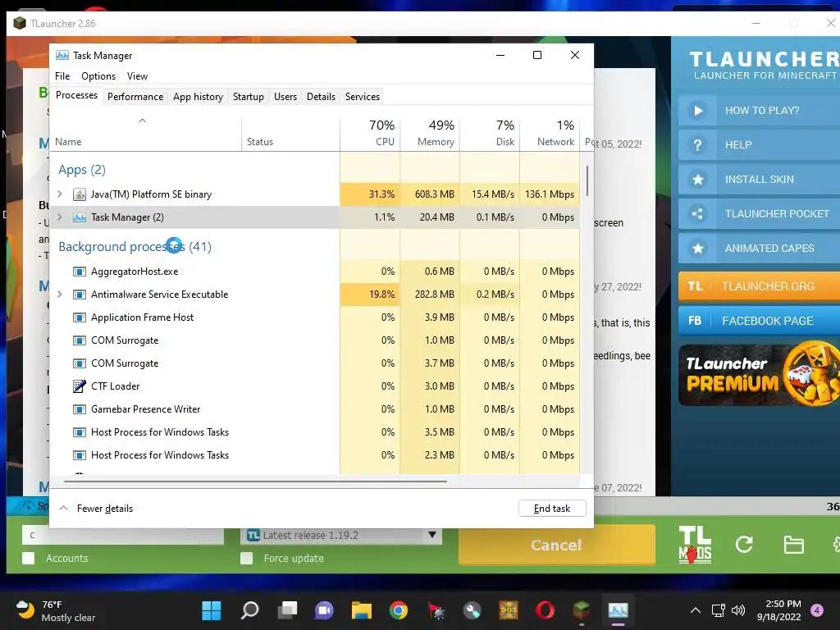
Task: Click the Task Manager horizontal scrollbar
Action: (x=255, y=481)
